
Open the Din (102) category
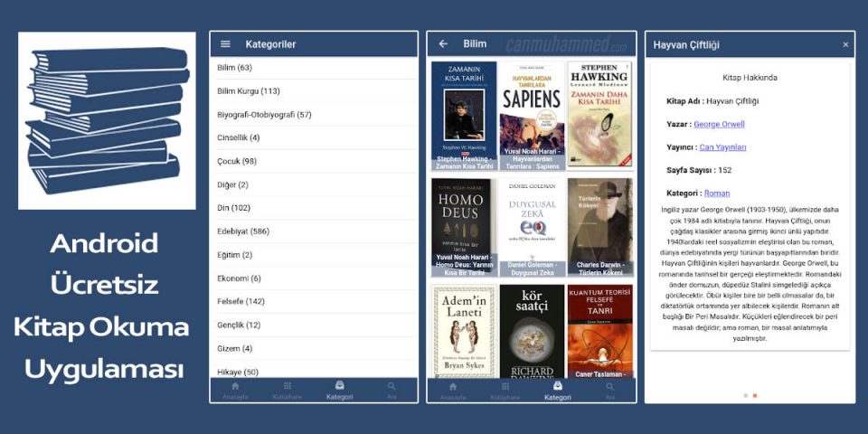(x=314, y=208)
